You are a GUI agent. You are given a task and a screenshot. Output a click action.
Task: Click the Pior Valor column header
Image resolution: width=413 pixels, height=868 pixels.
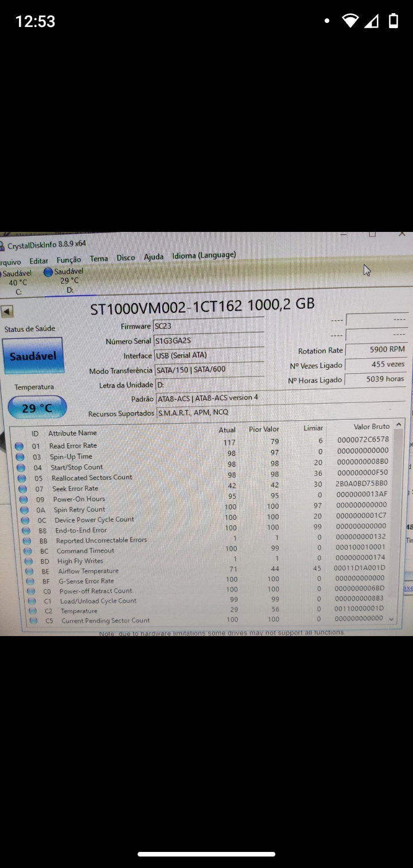pyautogui.click(x=264, y=429)
